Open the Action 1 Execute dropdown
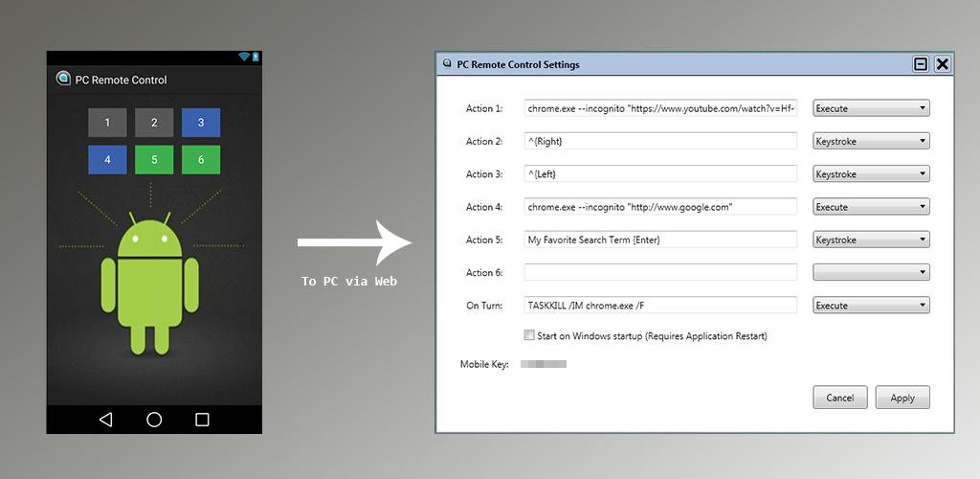The width and height of the screenshot is (980, 479). [x=871, y=108]
